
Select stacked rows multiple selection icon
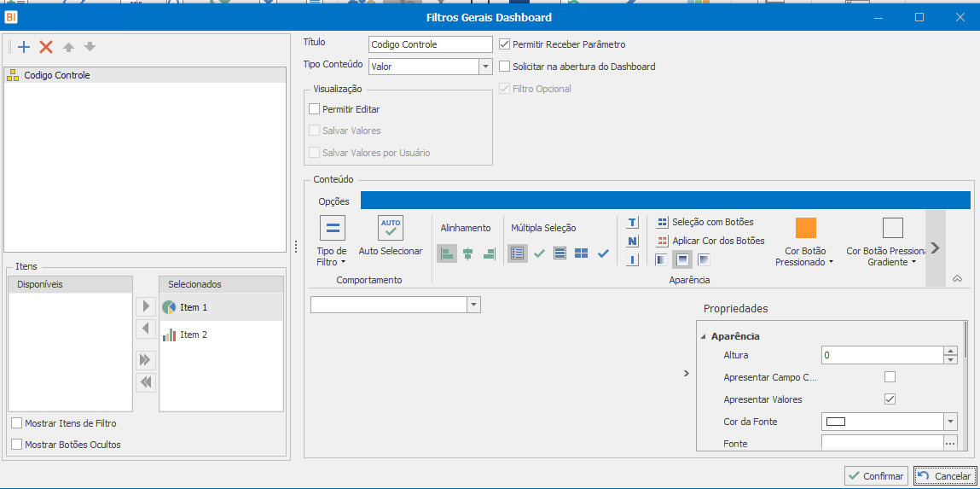point(560,253)
